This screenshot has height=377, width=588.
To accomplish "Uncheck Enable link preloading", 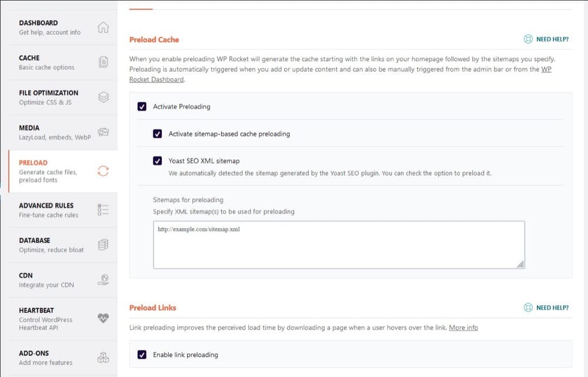I will pos(142,355).
